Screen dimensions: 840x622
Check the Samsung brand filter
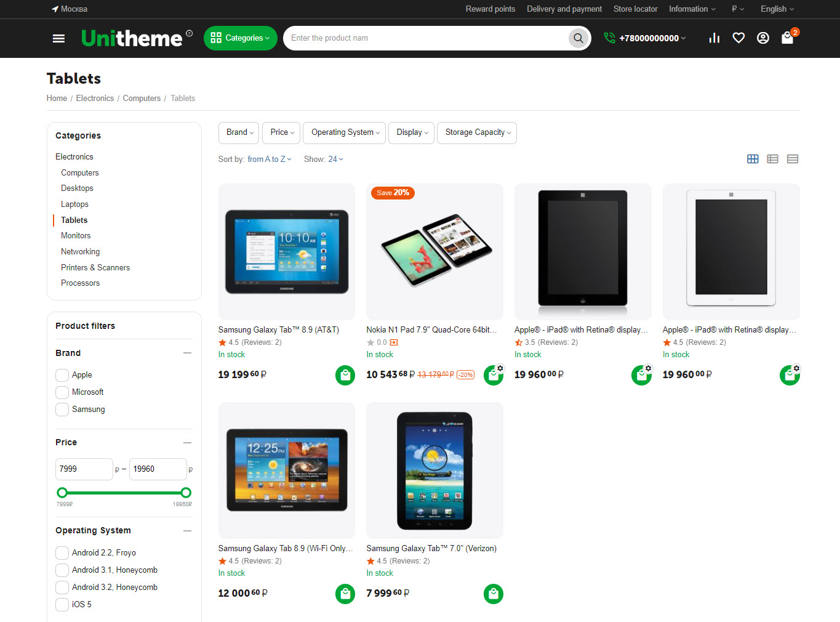tap(62, 410)
